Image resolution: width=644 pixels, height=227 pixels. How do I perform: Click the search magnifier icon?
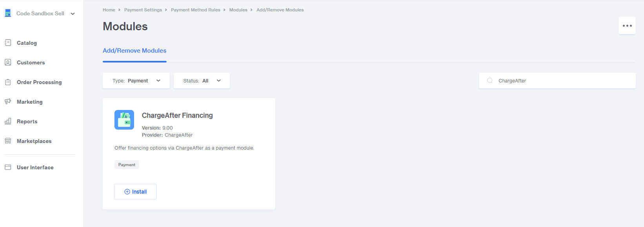coord(490,81)
